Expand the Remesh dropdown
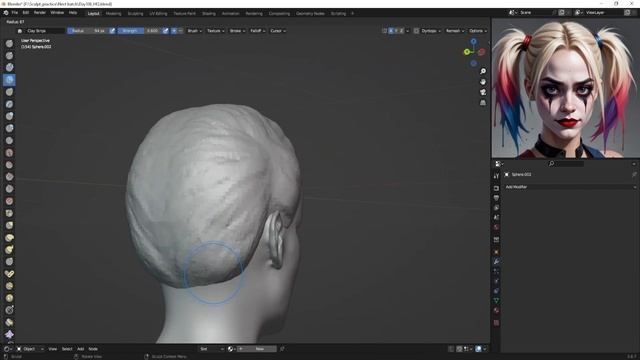 coord(455,31)
